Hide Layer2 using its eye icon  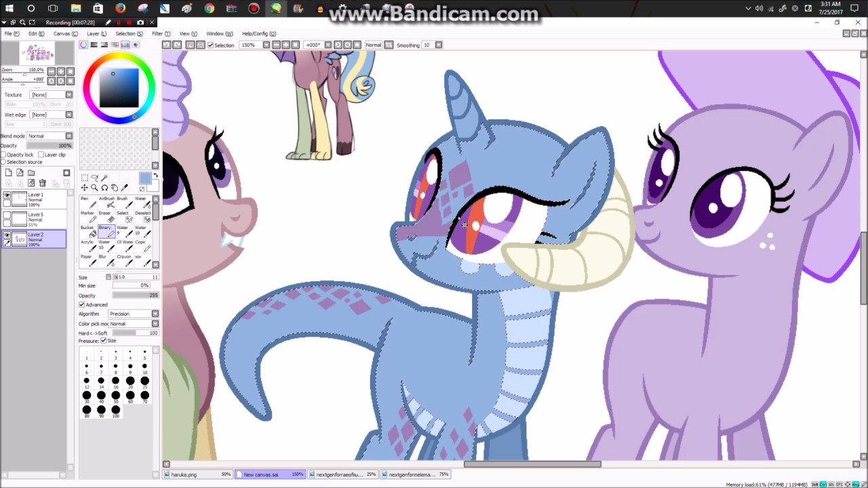pyautogui.click(x=7, y=235)
